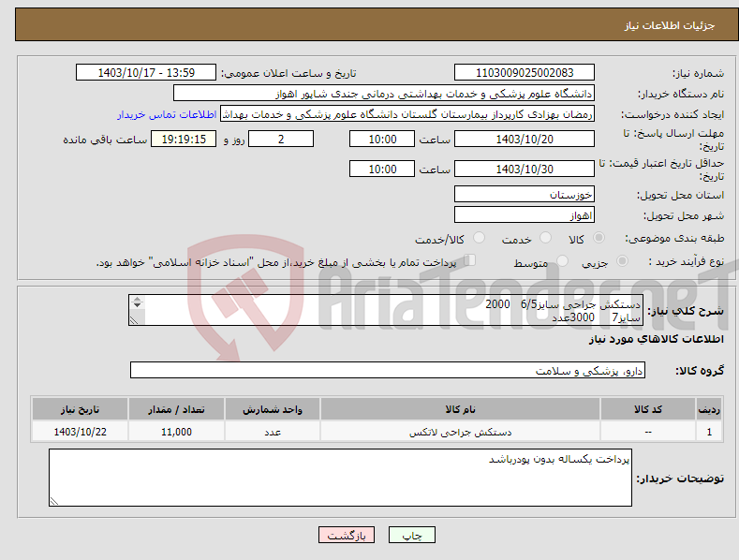Click the شرح کلی نیاز text area
739x560 pixels.
tap(386, 310)
